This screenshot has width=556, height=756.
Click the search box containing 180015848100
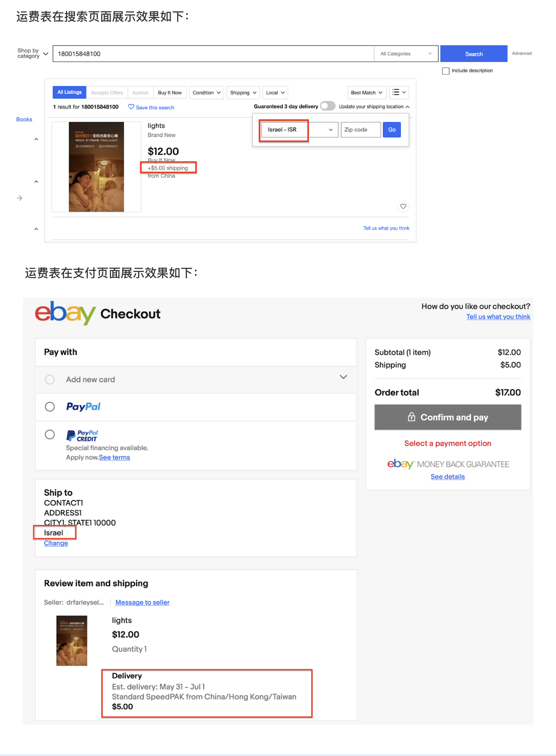click(x=213, y=54)
